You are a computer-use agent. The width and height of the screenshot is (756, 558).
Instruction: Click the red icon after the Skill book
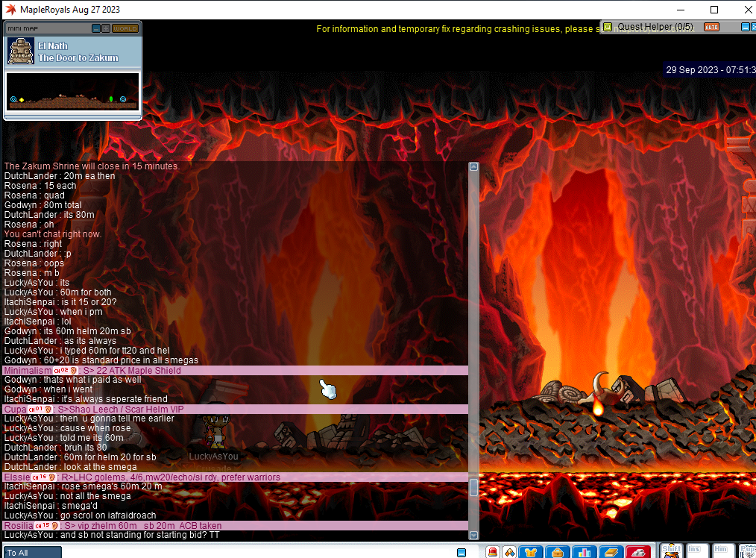point(638,553)
